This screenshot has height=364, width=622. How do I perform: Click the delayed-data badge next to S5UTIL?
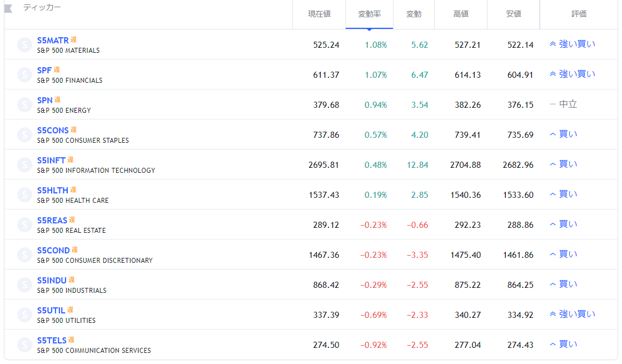(x=70, y=310)
